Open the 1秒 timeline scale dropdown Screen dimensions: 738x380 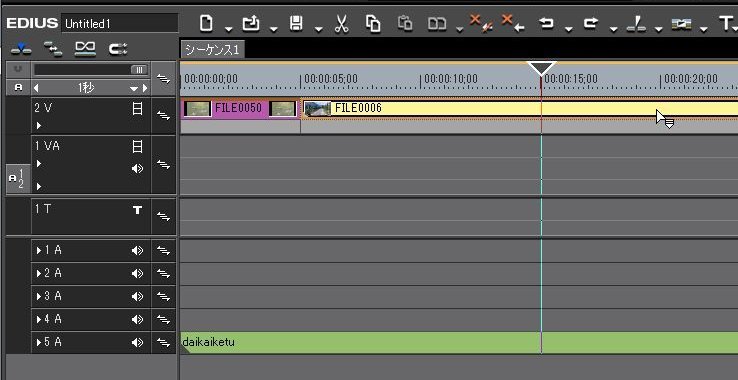pyautogui.click(x=134, y=89)
